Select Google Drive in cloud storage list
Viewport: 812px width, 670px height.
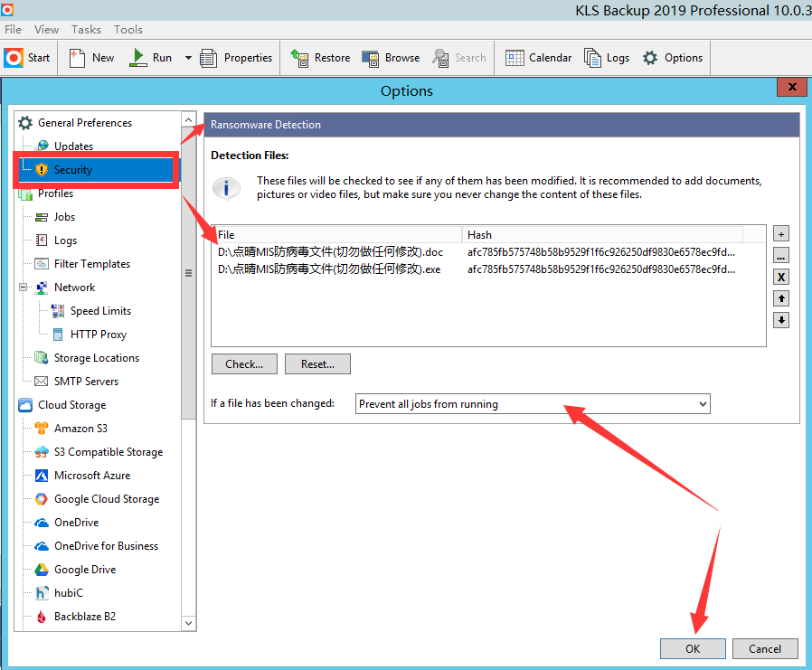click(84, 570)
